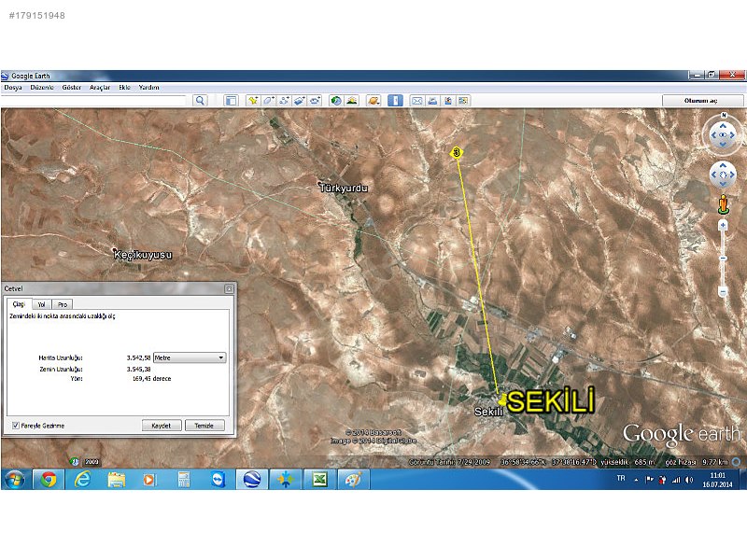Click the TR language indicator in tray
747x560 pixels.
(x=621, y=478)
